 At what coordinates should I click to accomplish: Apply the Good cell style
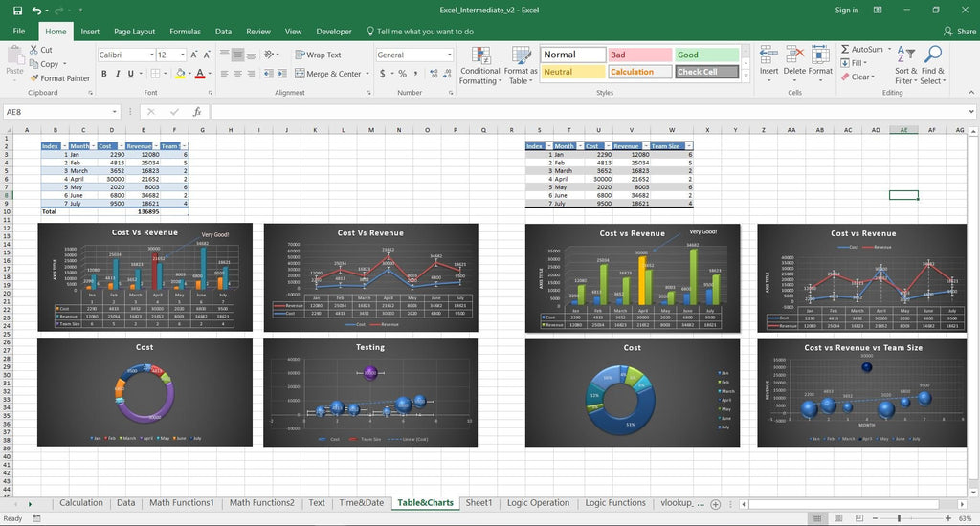click(x=707, y=55)
